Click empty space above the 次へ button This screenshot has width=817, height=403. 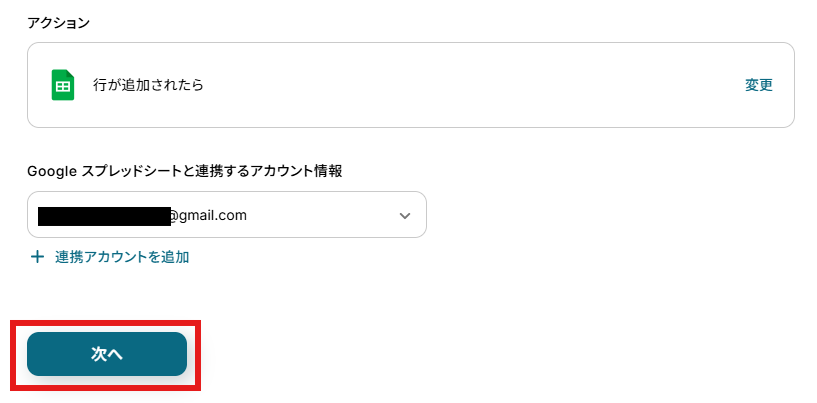[107, 297]
